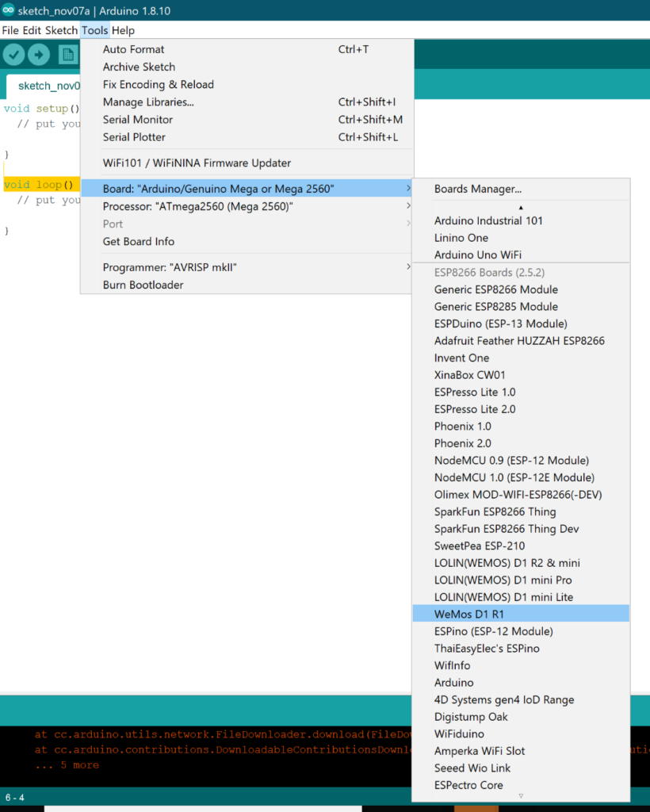Open Boards Manager...

click(x=521, y=189)
